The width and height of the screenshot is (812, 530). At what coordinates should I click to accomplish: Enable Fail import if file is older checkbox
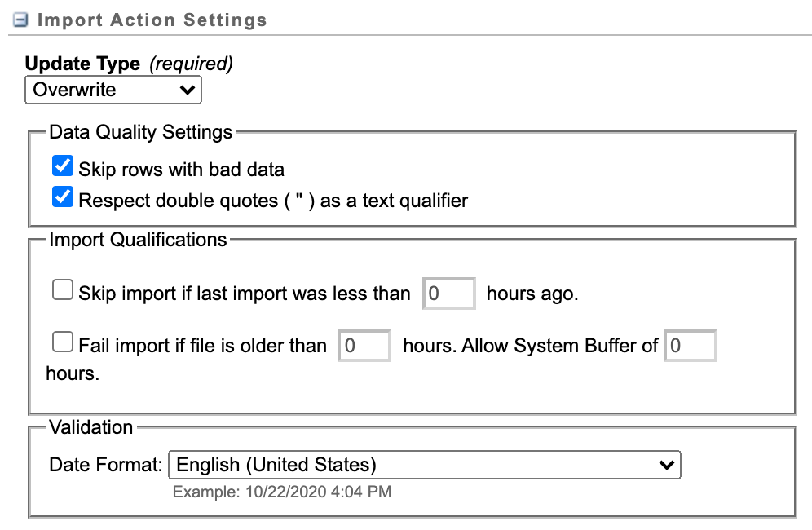click(x=63, y=342)
